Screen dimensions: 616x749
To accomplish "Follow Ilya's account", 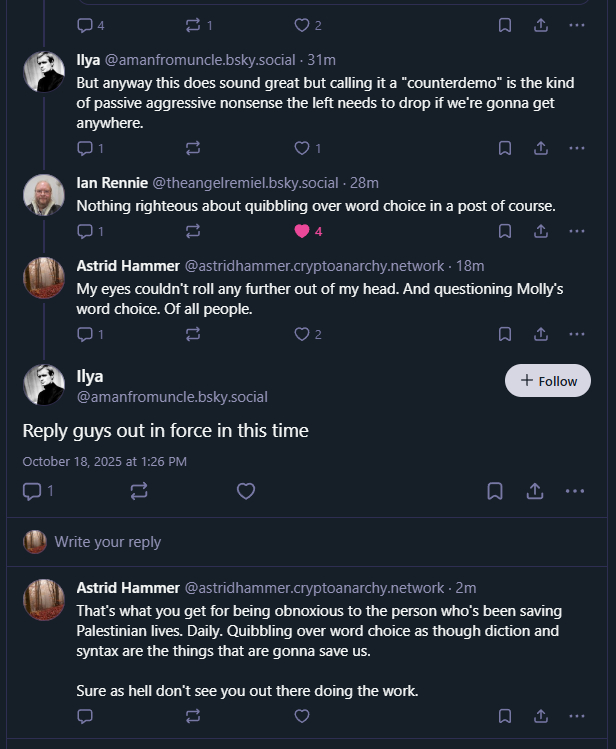I will (x=548, y=381).
